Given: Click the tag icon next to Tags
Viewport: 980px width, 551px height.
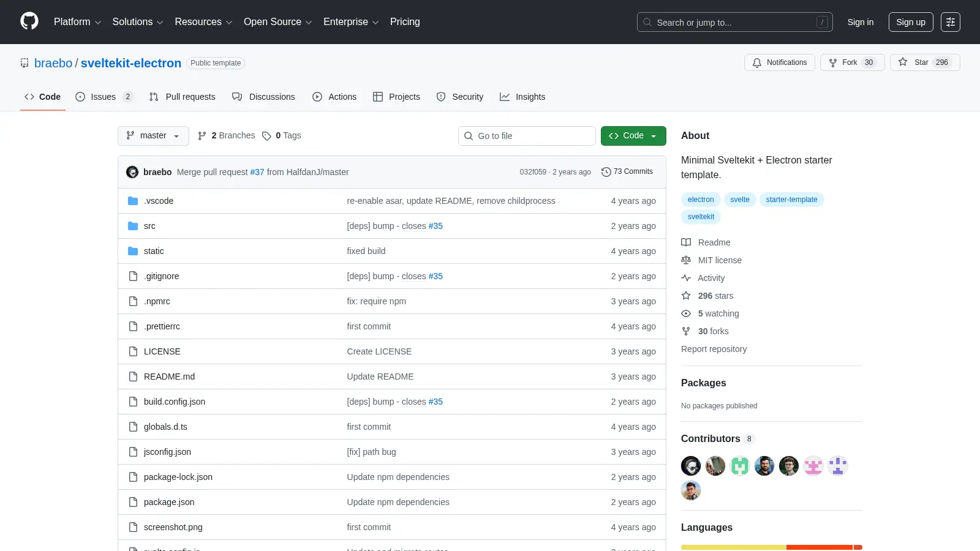Looking at the screenshot, I should pyautogui.click(x=266, y=136).
